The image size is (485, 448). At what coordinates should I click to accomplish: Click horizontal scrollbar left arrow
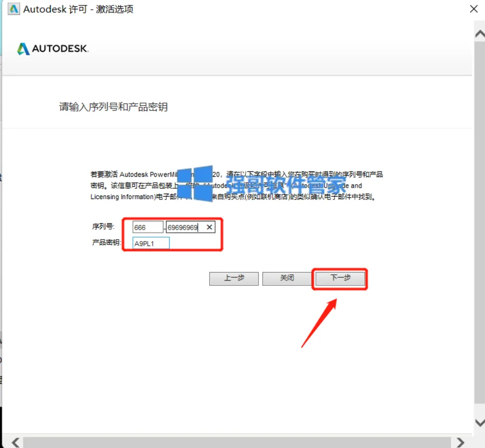(x=15, y=443)
